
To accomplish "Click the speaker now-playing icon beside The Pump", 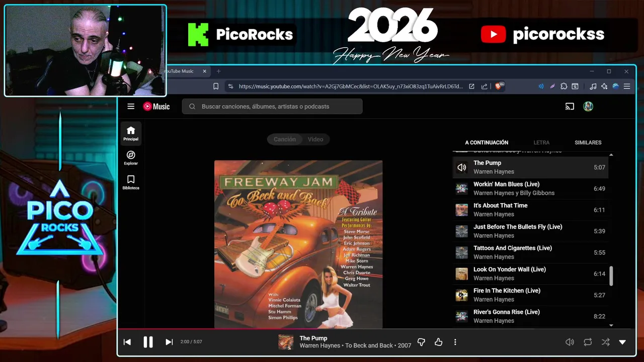I will [462, 167].
